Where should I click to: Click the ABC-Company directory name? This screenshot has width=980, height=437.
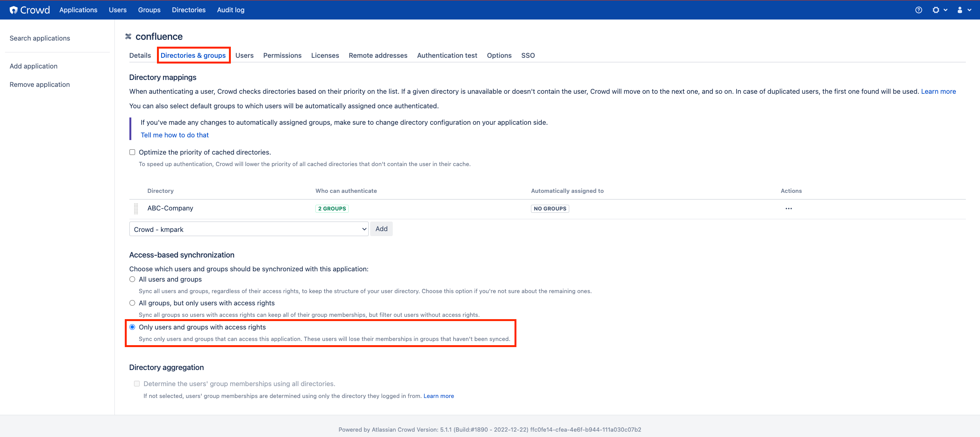click(x=170, y=208)
